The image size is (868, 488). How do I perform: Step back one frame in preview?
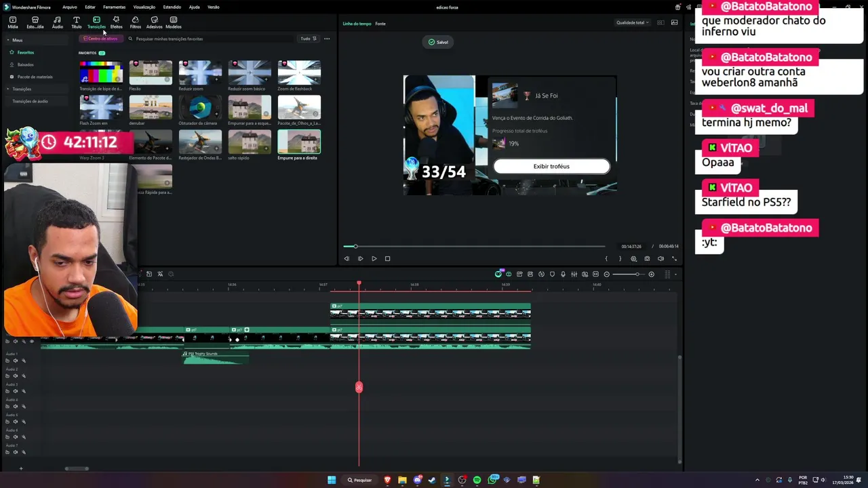click(347, 258)
